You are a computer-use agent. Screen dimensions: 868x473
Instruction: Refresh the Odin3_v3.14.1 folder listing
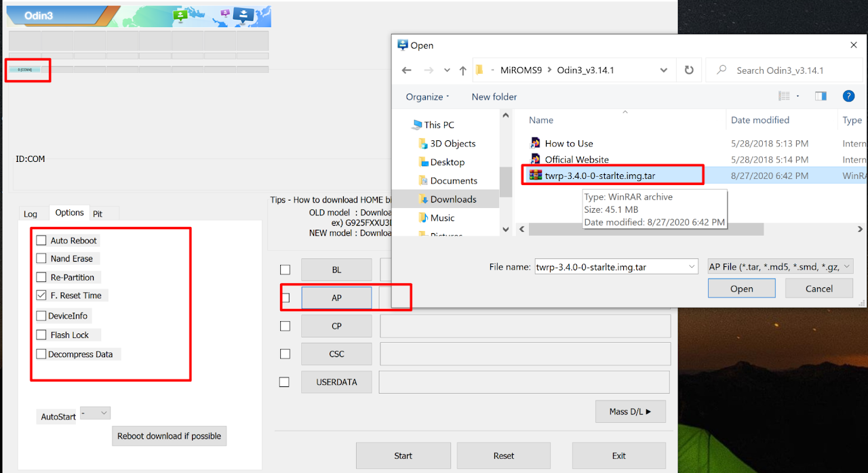click(x=689, y=70)
